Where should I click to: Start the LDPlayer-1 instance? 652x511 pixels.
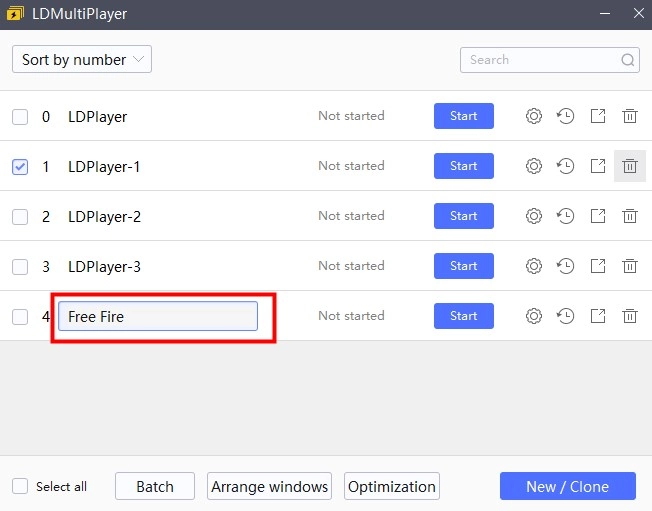coord(464,166)
